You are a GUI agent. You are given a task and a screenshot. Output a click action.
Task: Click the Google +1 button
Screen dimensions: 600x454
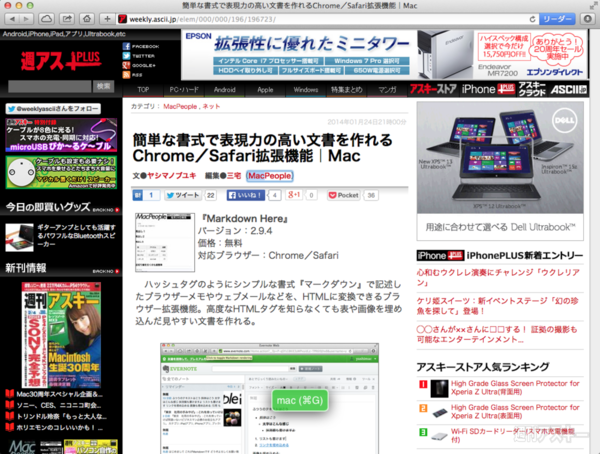coord(294,195)
